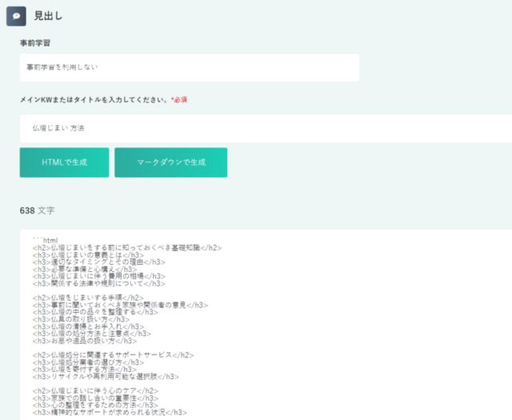This screenshot has width=512, height=420.
Task: Open the 事前学習 dropdown
Action: pyautogui.click(x=190, y=68)
